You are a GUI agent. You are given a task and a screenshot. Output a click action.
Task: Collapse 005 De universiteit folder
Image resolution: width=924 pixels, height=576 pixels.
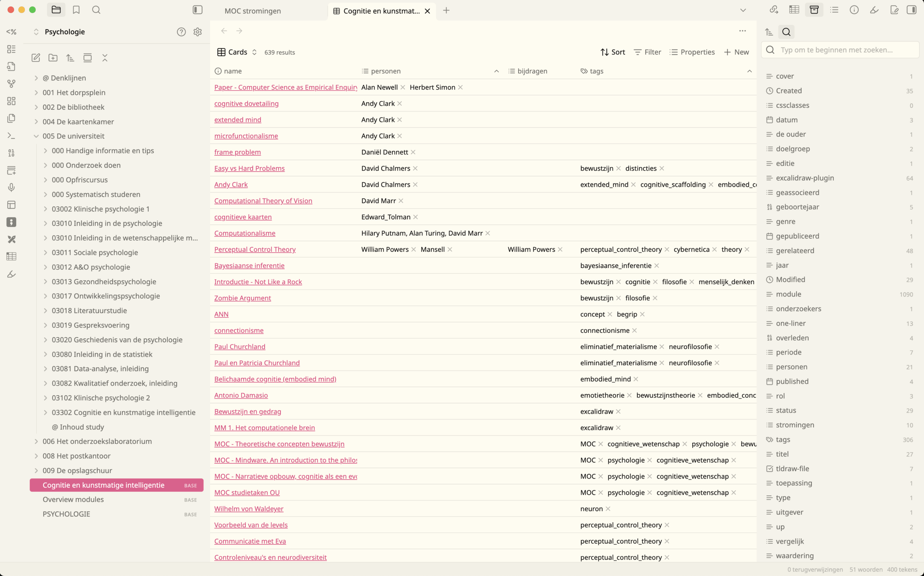tap(117, 136)
